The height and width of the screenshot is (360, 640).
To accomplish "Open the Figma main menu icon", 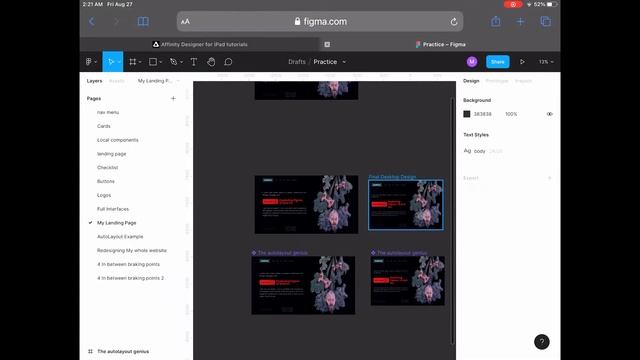I will coord(89,62).
